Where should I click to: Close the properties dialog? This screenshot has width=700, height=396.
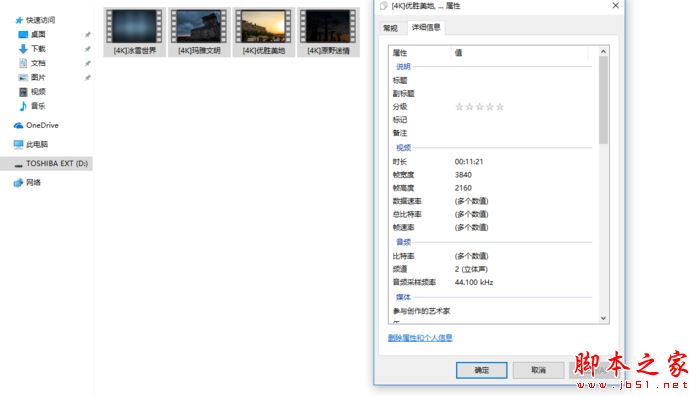[x=616, y=5]
